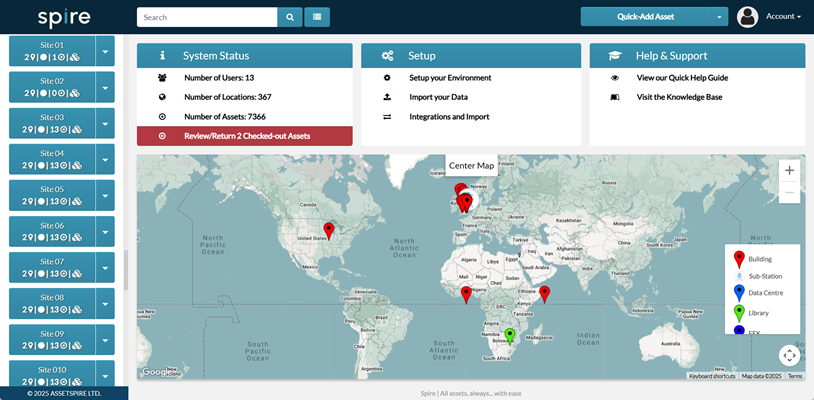Open the list view icon beside search

[x=318, y=17]
